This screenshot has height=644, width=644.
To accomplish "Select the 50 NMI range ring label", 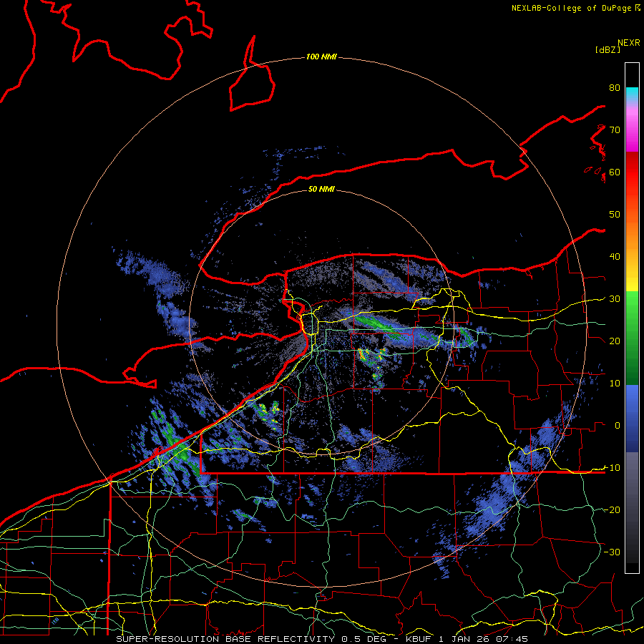I will [x=321, y=189].
